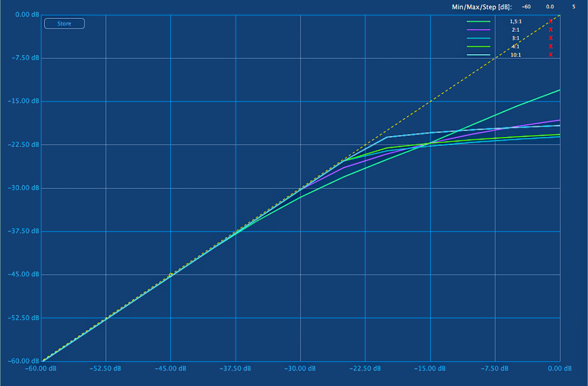This screenshot has height=386, width=588.
Task: Click the purple line sample for 2:1
Action: click(x=478, y=30)
